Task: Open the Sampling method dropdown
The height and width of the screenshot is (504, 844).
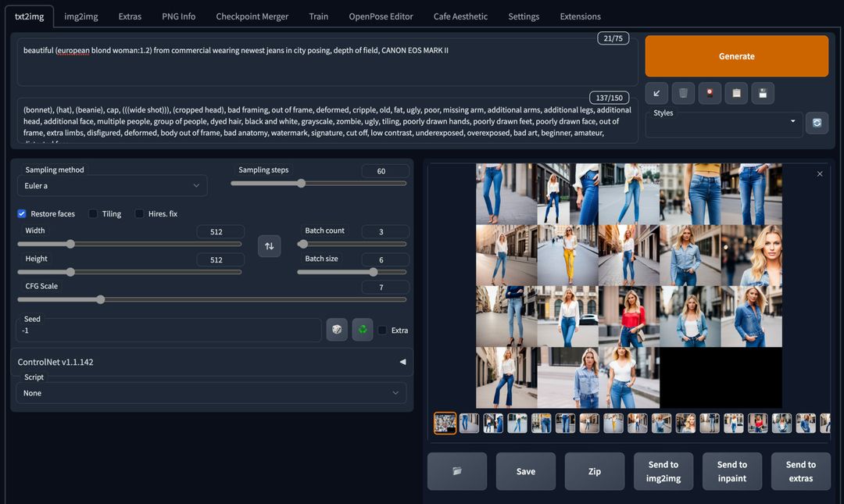Action: (112, 186)
